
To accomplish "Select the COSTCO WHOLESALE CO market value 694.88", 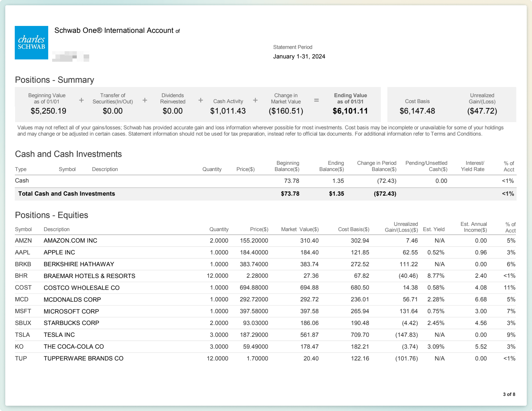I will [x=309, y=288].
